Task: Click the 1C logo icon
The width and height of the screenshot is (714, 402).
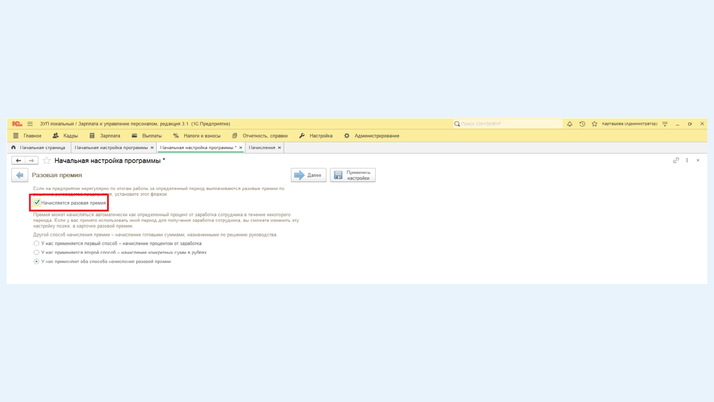Action: tap(17, 124)
